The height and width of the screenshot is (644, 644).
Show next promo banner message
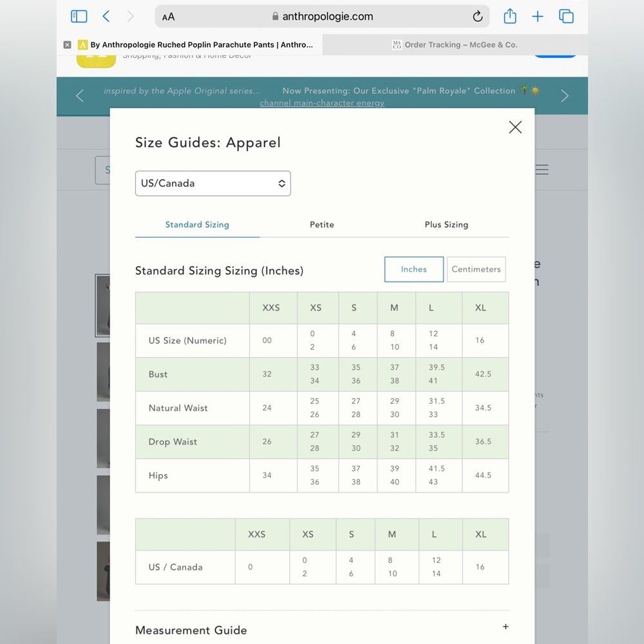click(x=565, y=96)
